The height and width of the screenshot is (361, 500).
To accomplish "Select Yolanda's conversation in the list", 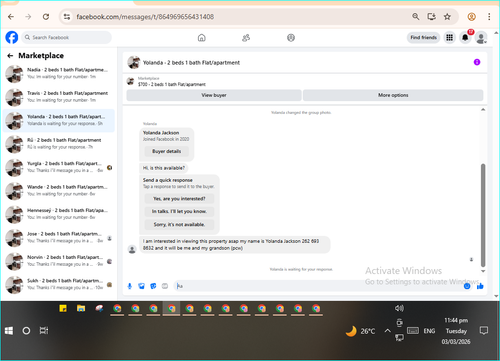I will [x=59, y=120].
